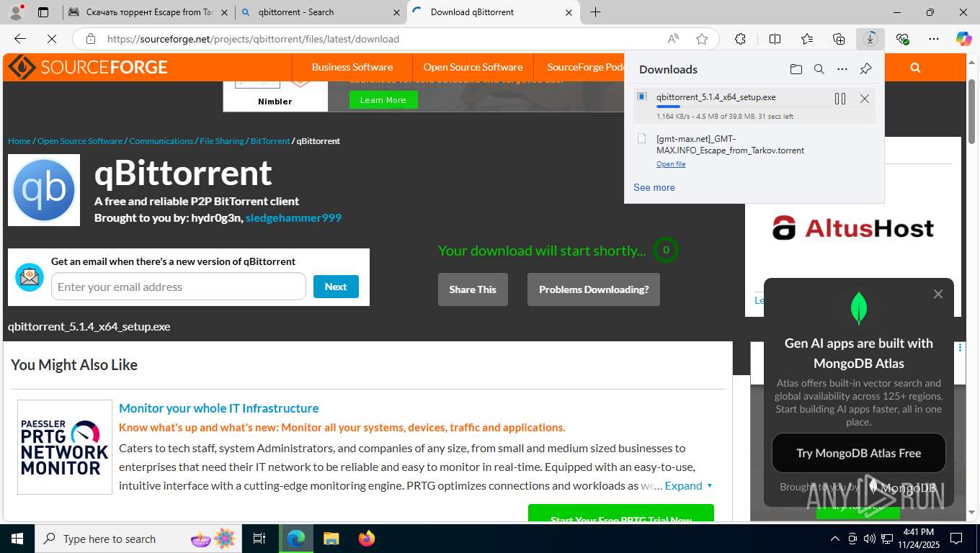Click the BitTorrent breadcrumb link

(270, 141)
